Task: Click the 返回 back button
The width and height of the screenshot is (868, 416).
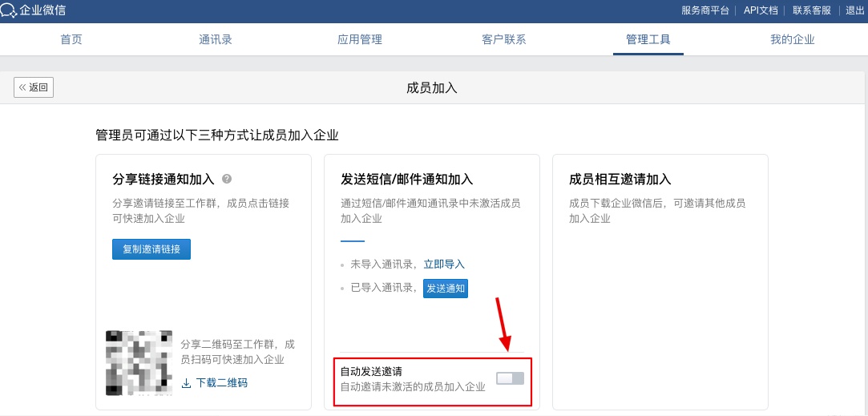Action: point(34,87)
